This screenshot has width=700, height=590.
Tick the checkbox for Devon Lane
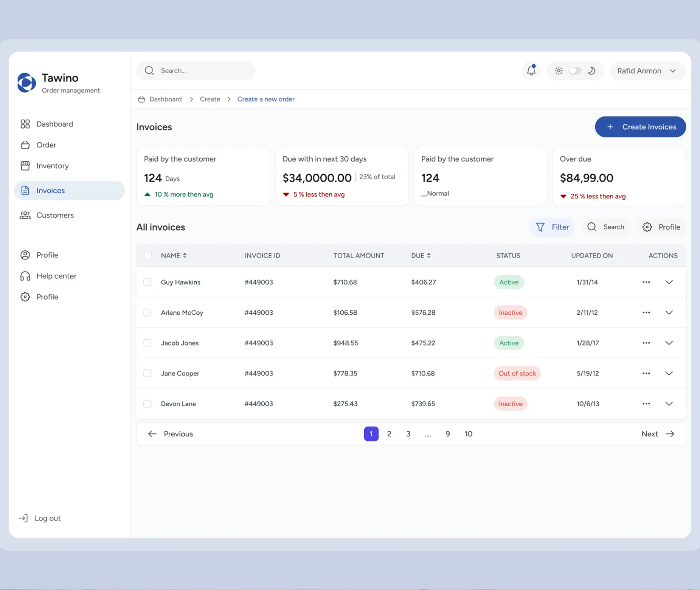tap(147, 404)
